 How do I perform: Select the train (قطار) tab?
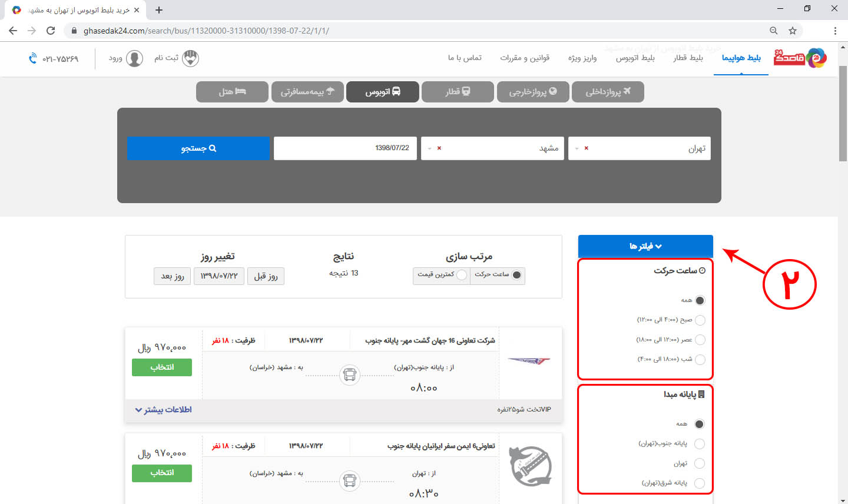click(458, 92)
